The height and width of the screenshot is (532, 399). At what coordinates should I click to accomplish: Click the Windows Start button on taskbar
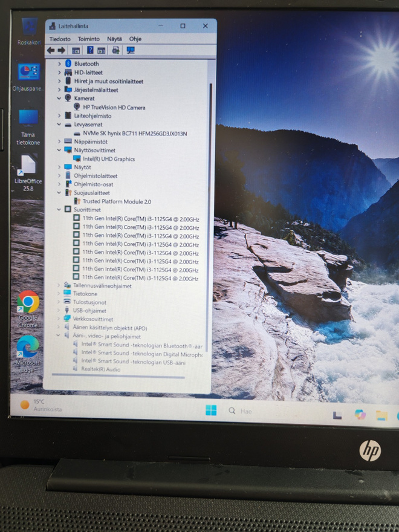[211, 410]
